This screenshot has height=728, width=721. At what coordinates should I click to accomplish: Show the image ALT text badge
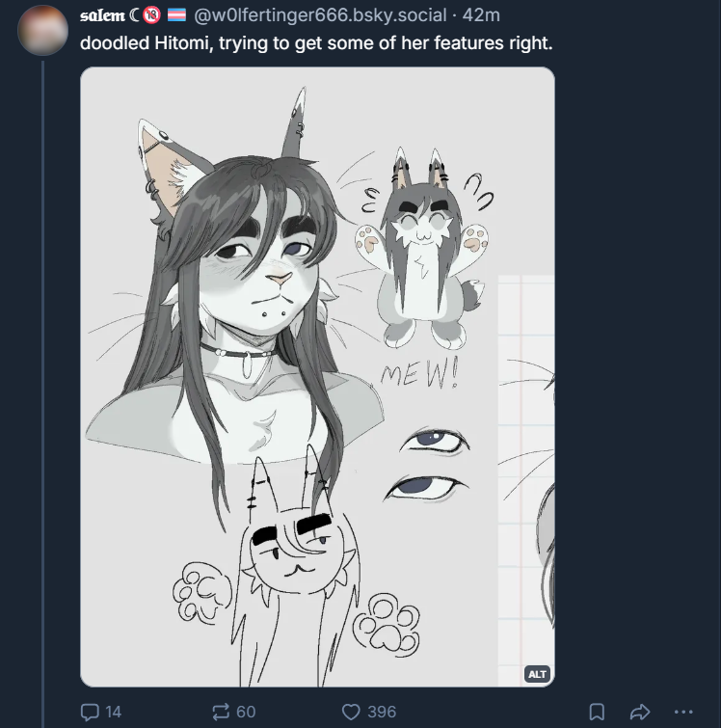click(537, 674)
